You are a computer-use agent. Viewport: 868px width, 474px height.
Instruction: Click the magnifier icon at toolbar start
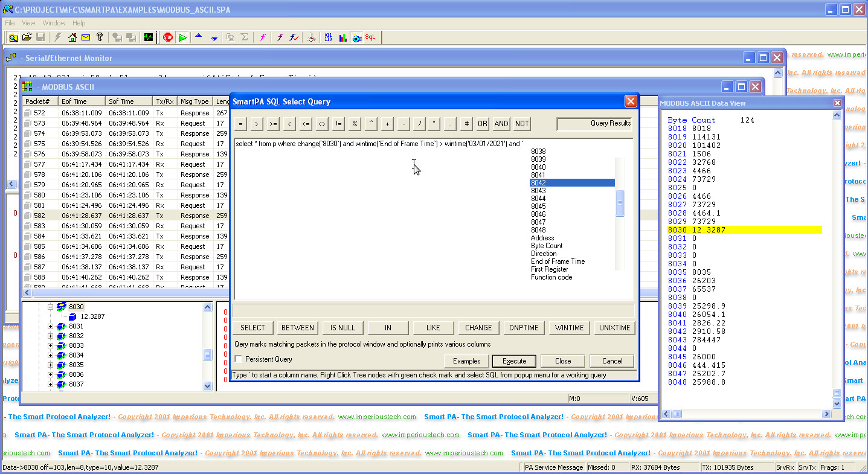point(13,37)
